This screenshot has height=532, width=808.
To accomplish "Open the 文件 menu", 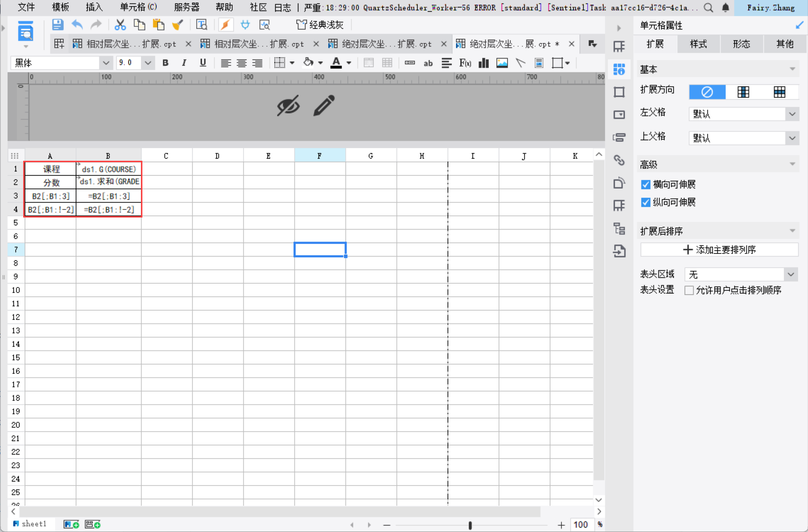I will click(x=26, y=8).
